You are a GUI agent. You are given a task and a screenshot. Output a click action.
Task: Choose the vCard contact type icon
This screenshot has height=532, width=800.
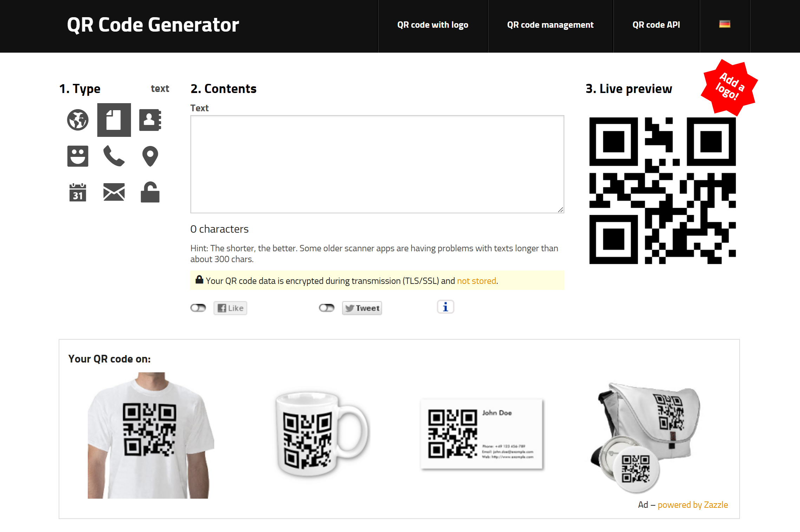point(150,120)
